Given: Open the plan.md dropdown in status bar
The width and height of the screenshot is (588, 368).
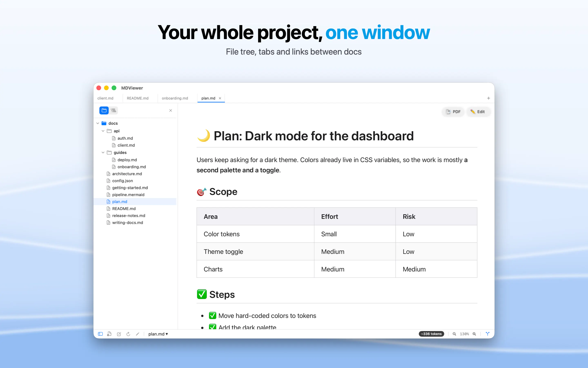Looking at the screenshot, I should pos(158,334).
